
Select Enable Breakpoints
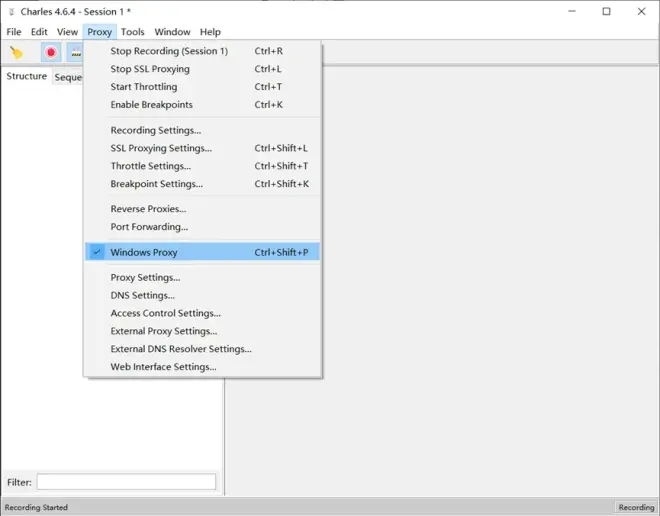[x=202, y=105]
